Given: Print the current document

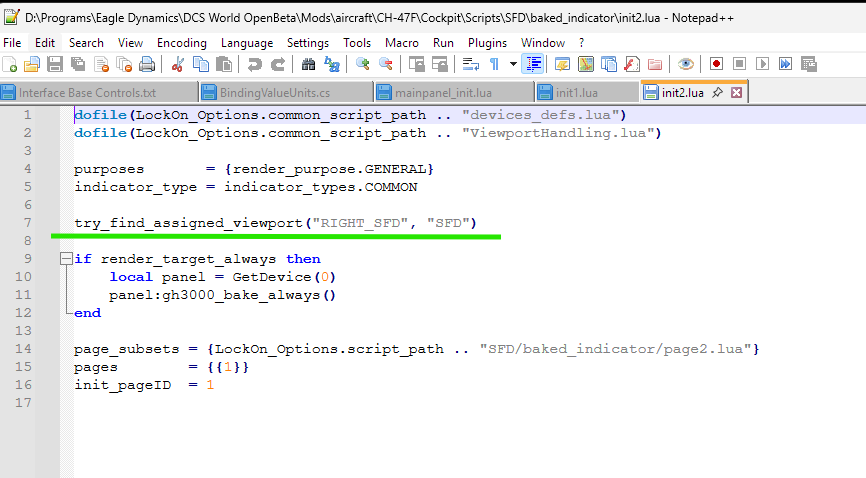Looking at the screenshot, I should pos(147,64).
